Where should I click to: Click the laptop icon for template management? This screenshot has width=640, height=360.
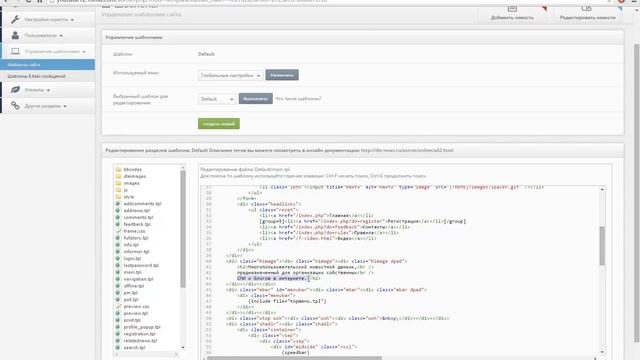(x=15, y=51)
